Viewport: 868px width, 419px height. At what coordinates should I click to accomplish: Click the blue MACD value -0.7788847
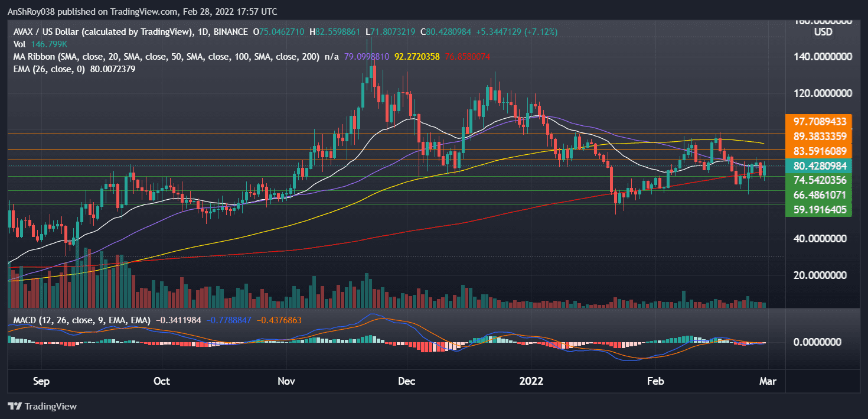(229, 320)
